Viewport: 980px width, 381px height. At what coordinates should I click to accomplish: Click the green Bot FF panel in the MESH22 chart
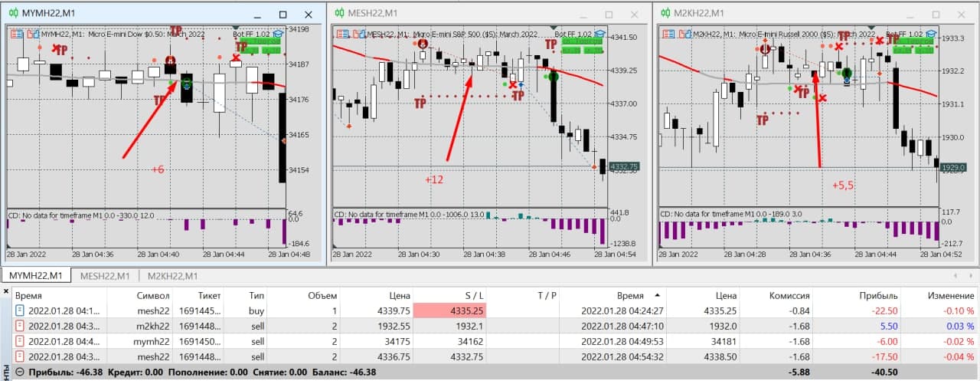tap(581, 47)
